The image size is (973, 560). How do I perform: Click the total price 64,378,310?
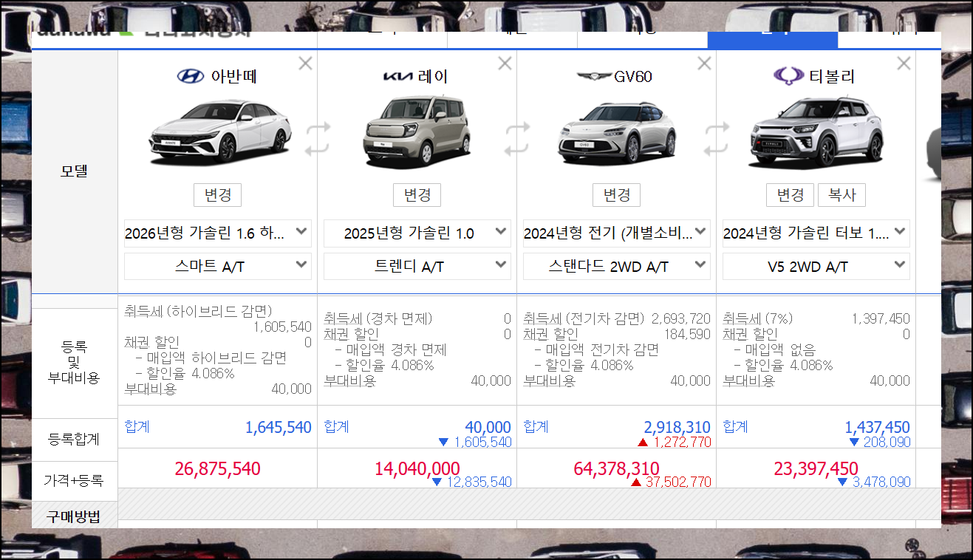click(x=617, y=468)
